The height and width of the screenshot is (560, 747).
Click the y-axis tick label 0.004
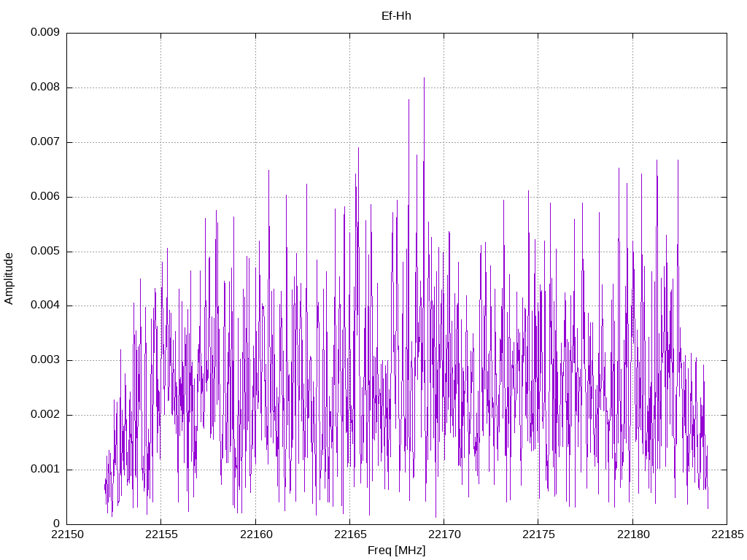44,306
